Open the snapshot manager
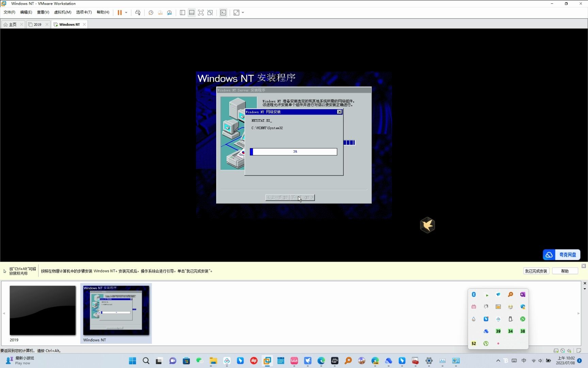Screen dimensions: 588x368 (169, 13)
